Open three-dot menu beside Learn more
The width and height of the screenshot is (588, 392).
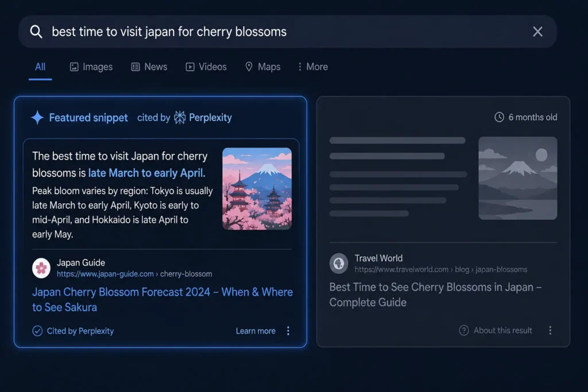click(288, 331)
